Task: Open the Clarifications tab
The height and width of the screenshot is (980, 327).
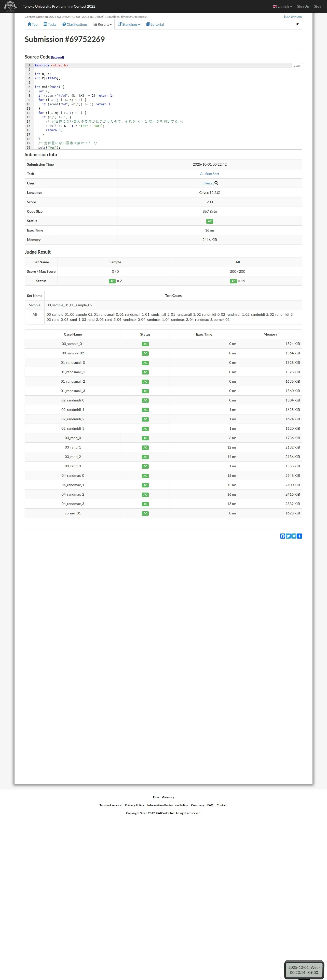Action: click(x=75, y=24)
